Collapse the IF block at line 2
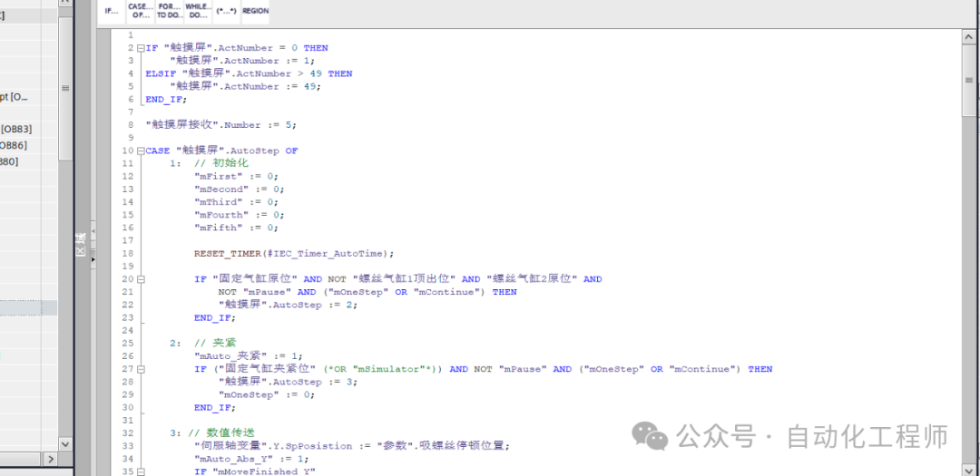 click(141, 48)
